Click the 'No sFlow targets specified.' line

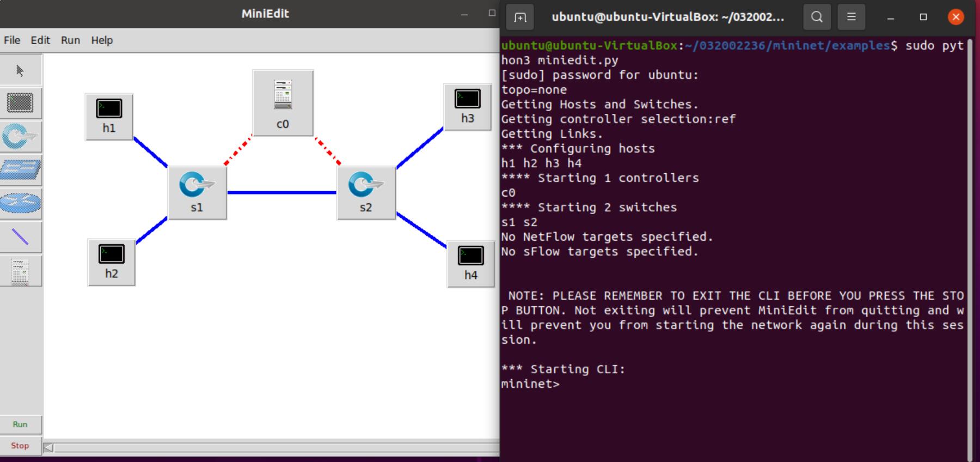[x=599, y=252]
